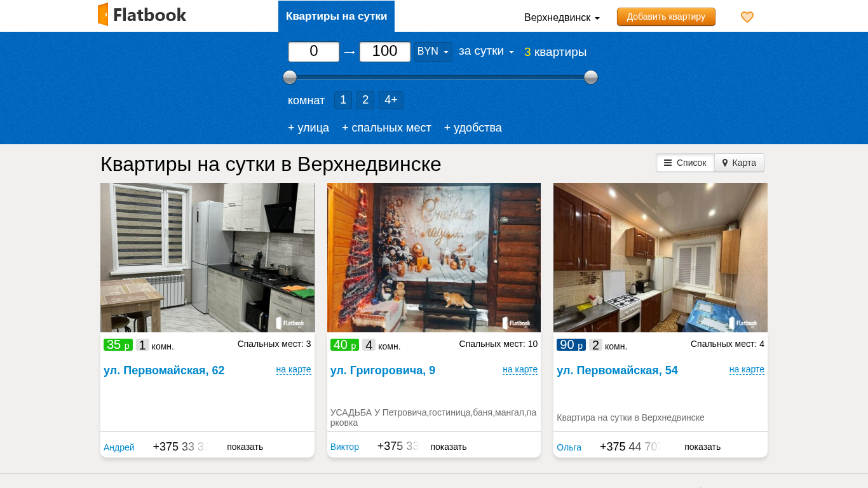Open owner Виктор's profile
Screen dimensions: 868x488
[x=344, y=447]
